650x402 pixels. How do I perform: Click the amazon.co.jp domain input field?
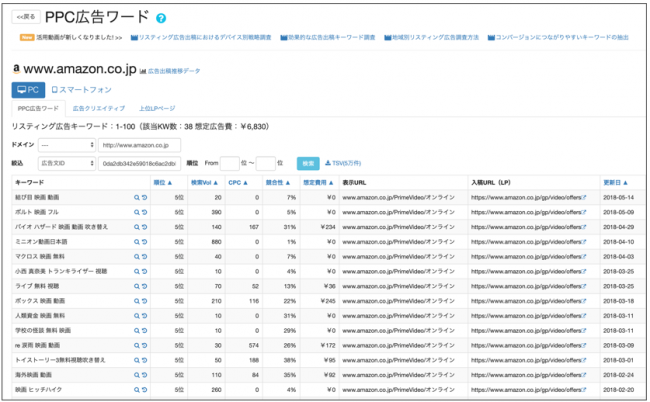(139, 145)
